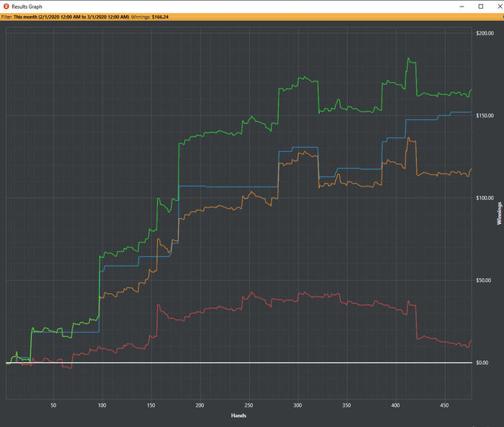The image size is (504, 427).
Task: Click the 350 hands axis tick label
Action: click(346, 405)
